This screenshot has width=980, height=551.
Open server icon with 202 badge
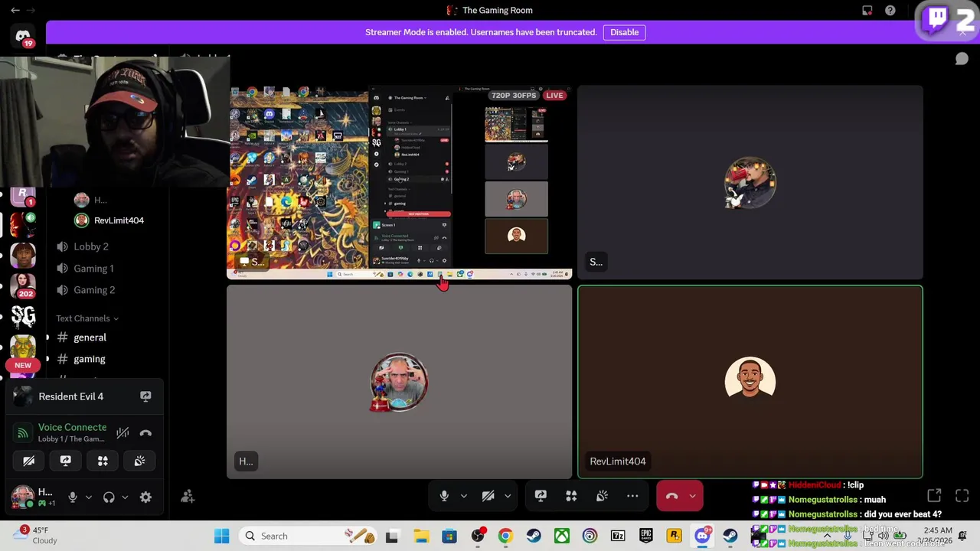coord(23,285)
